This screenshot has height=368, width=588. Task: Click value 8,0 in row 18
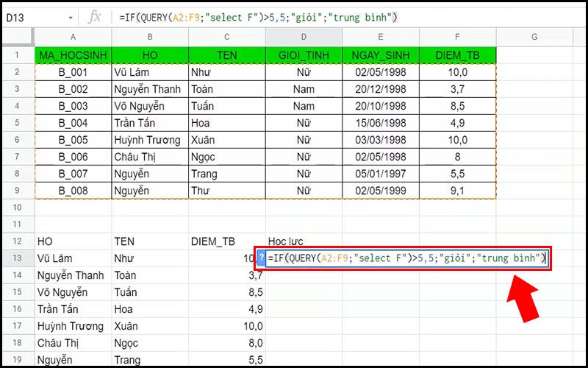(x=227, y=342)
